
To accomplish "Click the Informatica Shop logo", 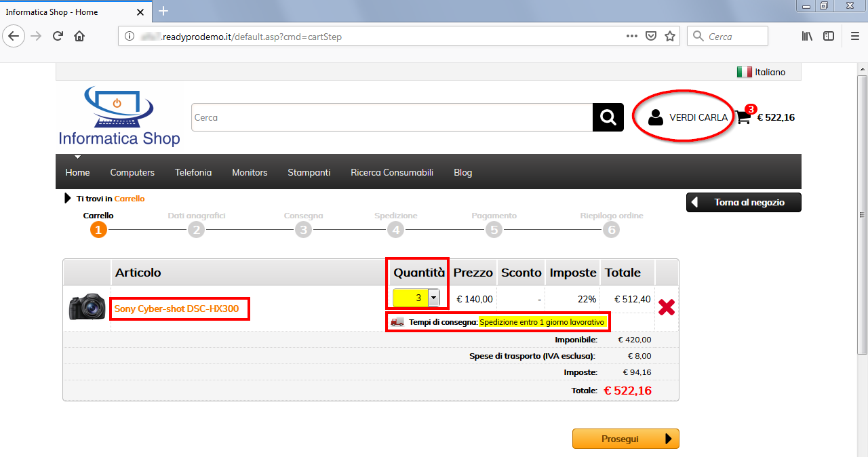I will tap(119, 117).
